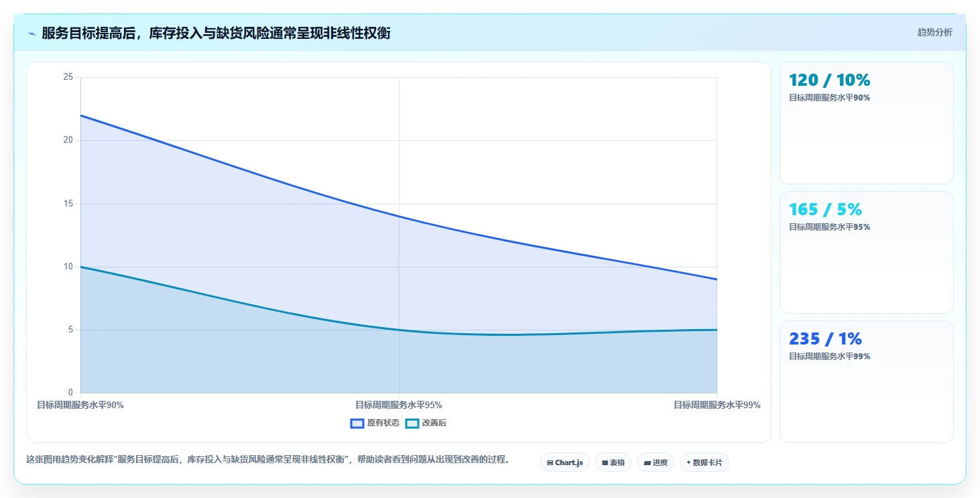Click the 目标周期服务水平90% caption in the first card
Image resolution: width=980 pixels, height=498 pixels.
[x=829, y=97]
